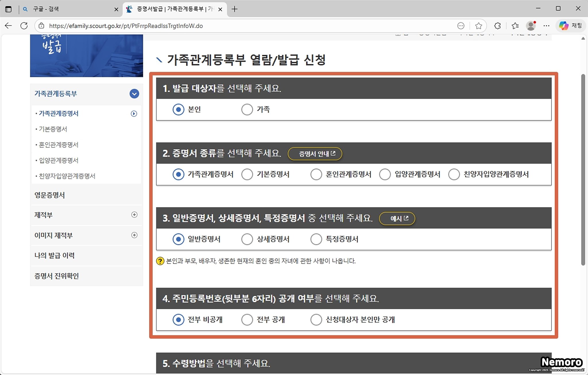The width and height of the screenshot is (588, 375).
Task: Click the browser back arrow icon
Action: tap(8, 26)
